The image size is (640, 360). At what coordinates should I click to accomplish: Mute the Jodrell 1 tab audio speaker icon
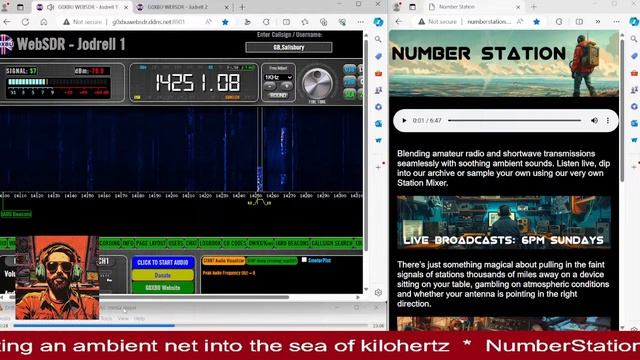click(51, 7)
